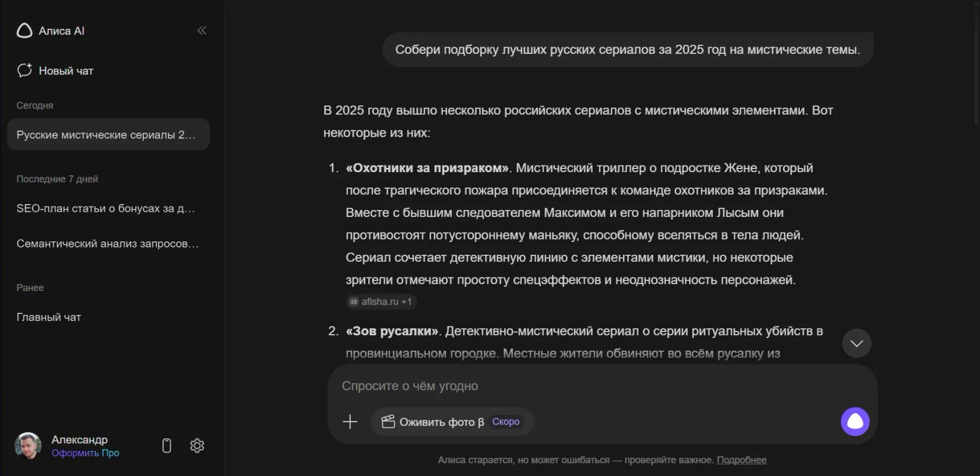This screenshot has width=980, height=476.
Task: Click the Скоро badge next to Оживить фото
Action: tap(505, 421)
